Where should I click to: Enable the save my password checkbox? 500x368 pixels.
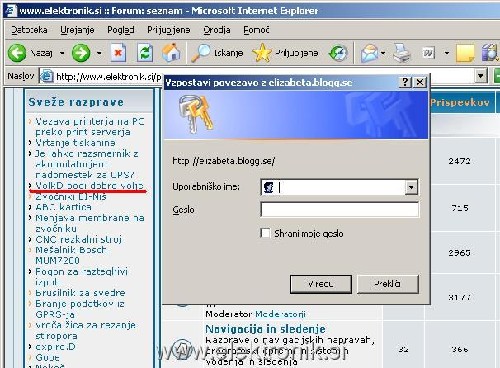point(265,233)
